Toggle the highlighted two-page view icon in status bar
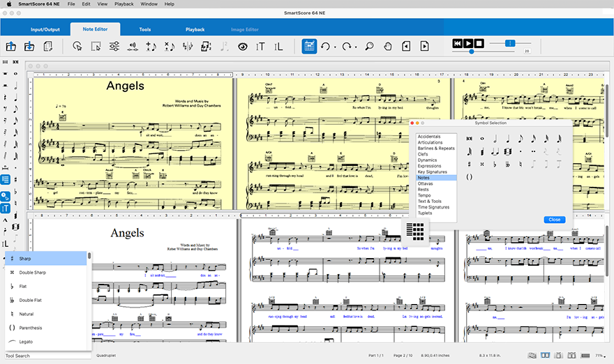Viewport: 614px width, 364px height. pyautogui.click(x=545, y=356)
